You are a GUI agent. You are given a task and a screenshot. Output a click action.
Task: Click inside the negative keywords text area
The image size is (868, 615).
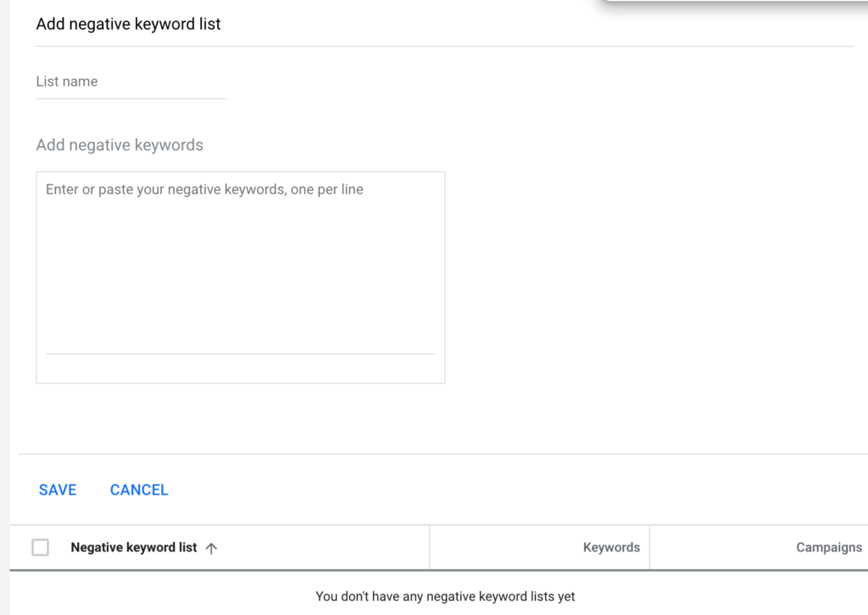[240, 271]
